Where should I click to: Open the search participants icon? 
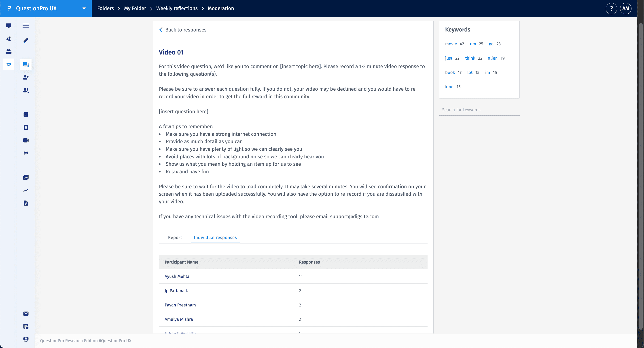25,90
